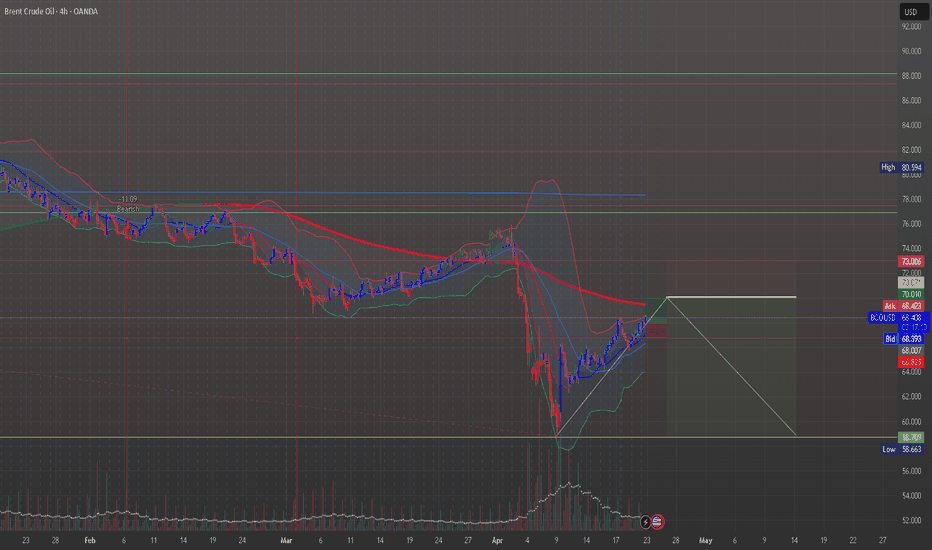
Task: Click the Mar label on time axis
Action: pyautogui.click(x=286, y=540)
